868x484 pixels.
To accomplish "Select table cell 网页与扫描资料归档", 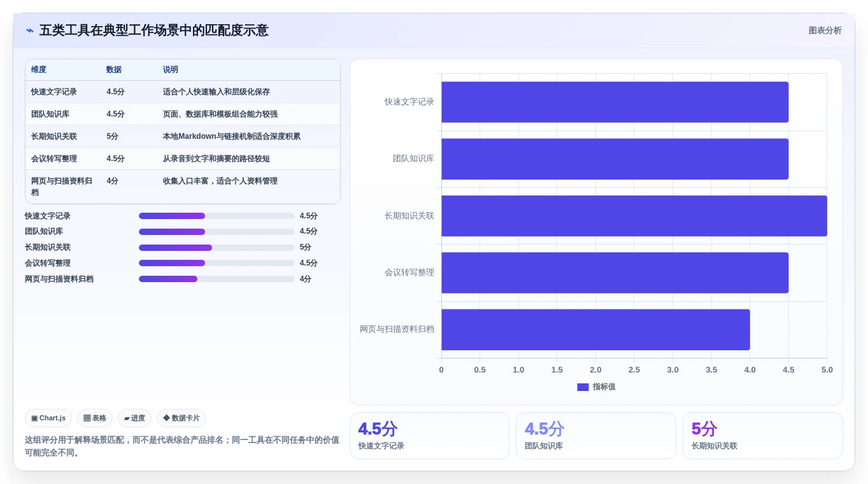I will click(x=62, y=187).
